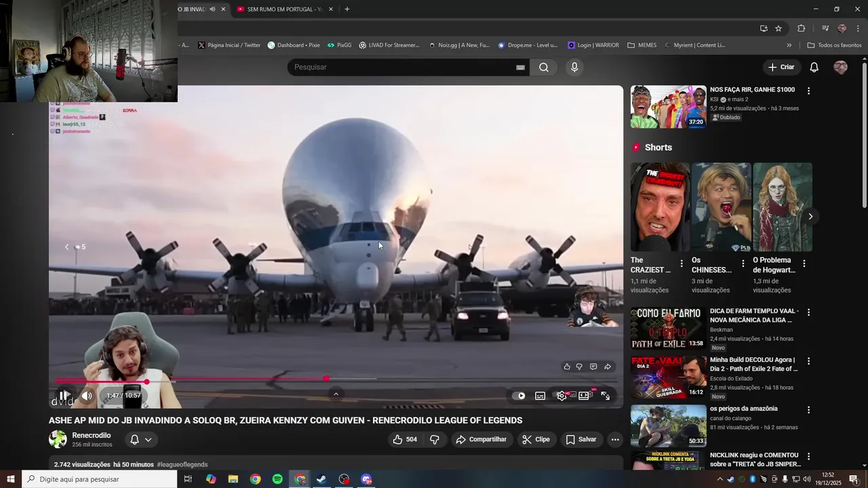Screen dimensions: 868x488
Task: Mute the video using the speaker icon
Action: [87, 396]
